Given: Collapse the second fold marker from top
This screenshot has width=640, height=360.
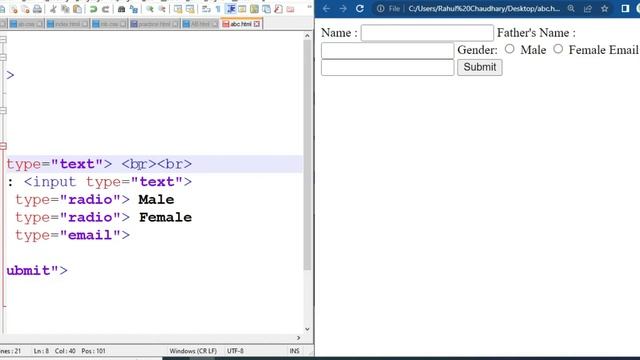Looking at the screenshot, I should tap(3, 57).
